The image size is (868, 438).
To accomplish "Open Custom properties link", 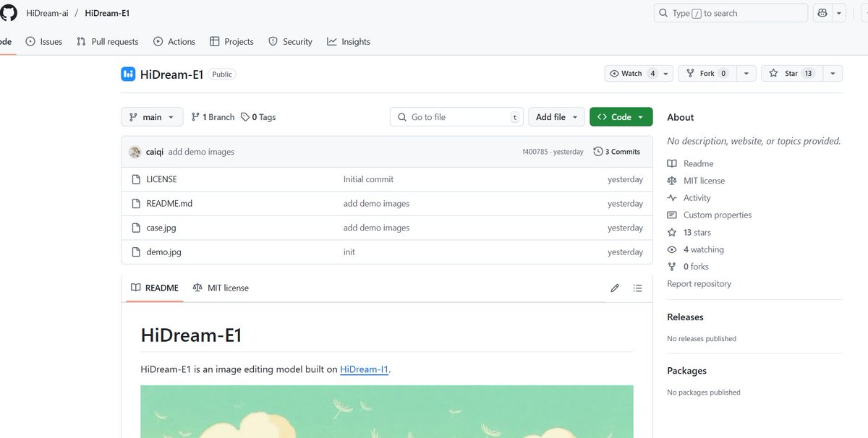I will [x=709, y=215].
